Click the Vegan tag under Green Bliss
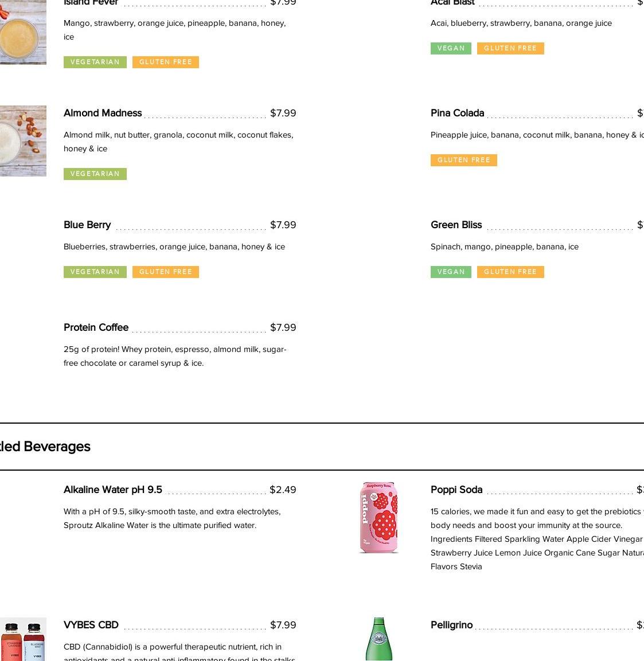 click(x=451, y=272)
